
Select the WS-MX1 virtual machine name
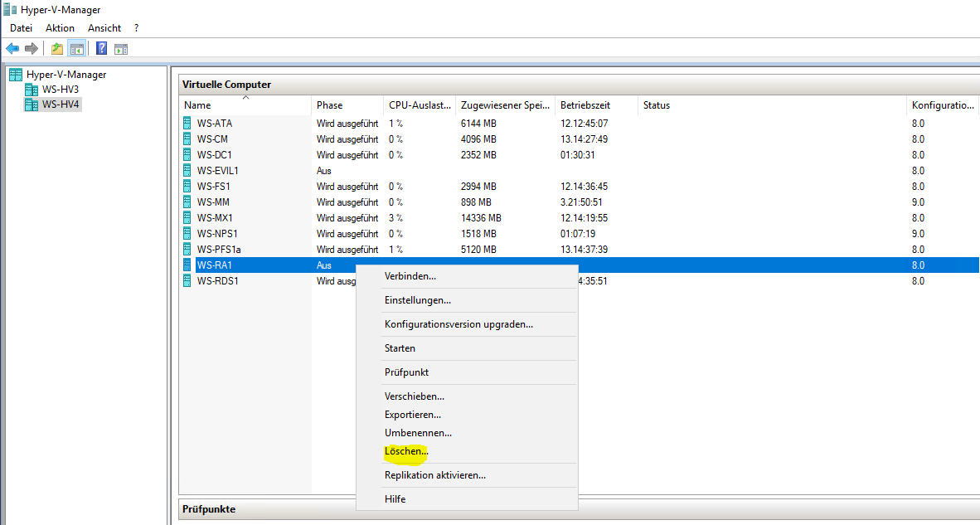(x=215, y=217)
